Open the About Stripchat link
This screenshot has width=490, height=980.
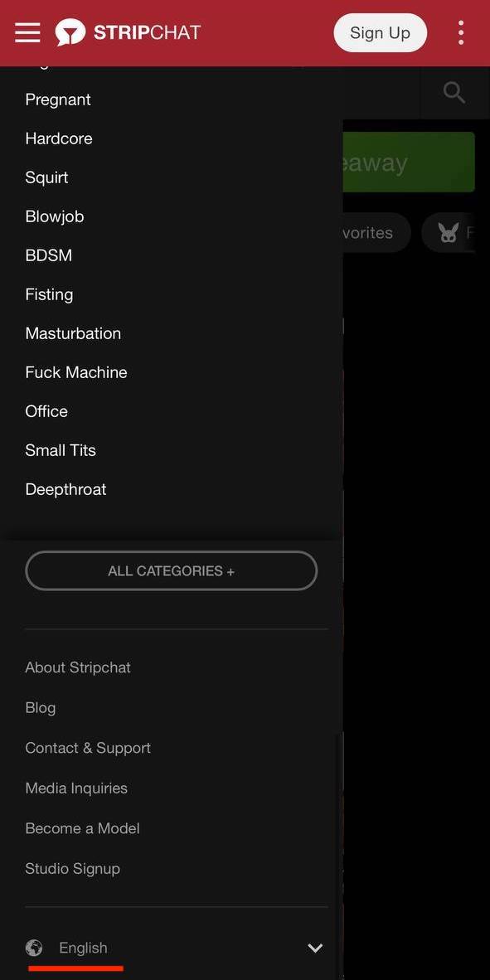tap(78, 667)
